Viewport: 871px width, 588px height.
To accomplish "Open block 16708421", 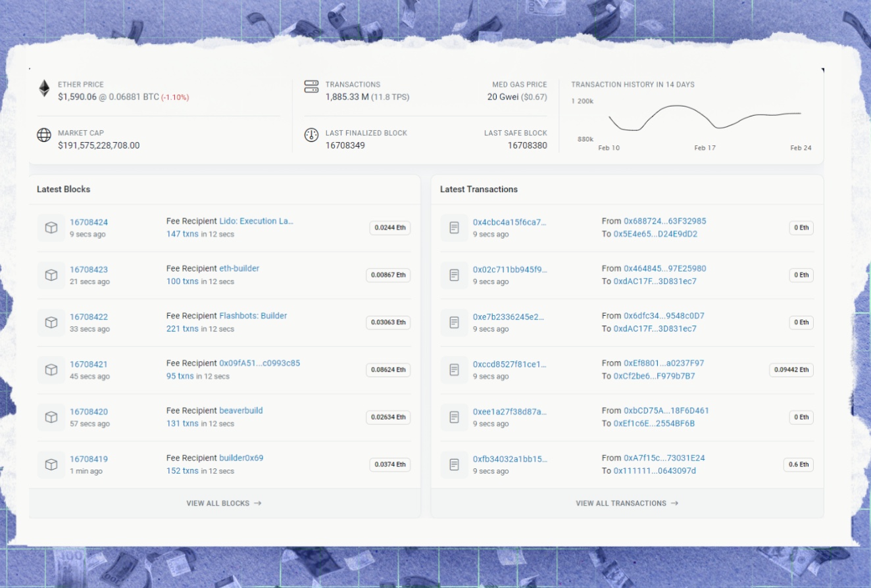I will tap(89, 364).
